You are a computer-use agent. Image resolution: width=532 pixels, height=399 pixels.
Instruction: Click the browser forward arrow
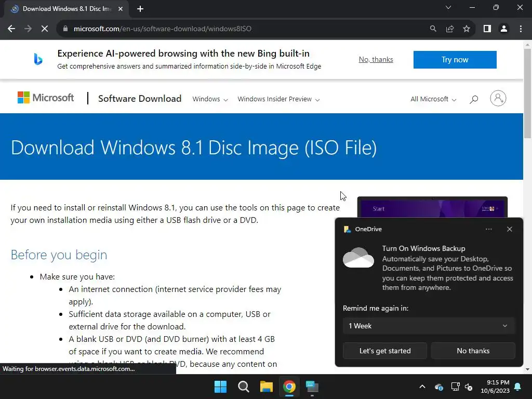28,29
